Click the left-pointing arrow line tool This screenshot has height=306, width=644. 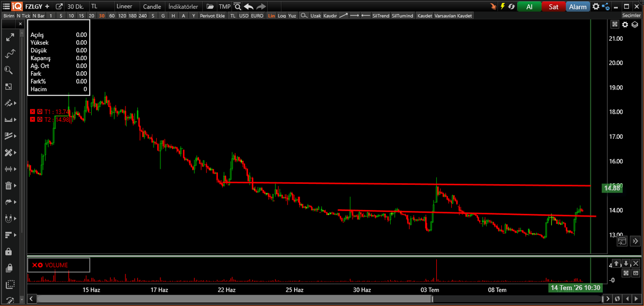tap(365, 16)
